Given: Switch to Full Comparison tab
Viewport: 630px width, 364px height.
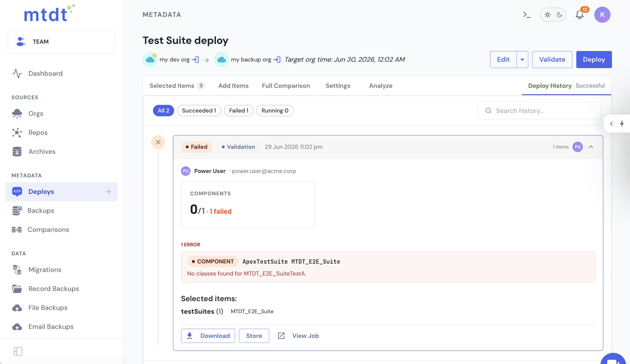Looking at the screenshot, I should (286, 86).
